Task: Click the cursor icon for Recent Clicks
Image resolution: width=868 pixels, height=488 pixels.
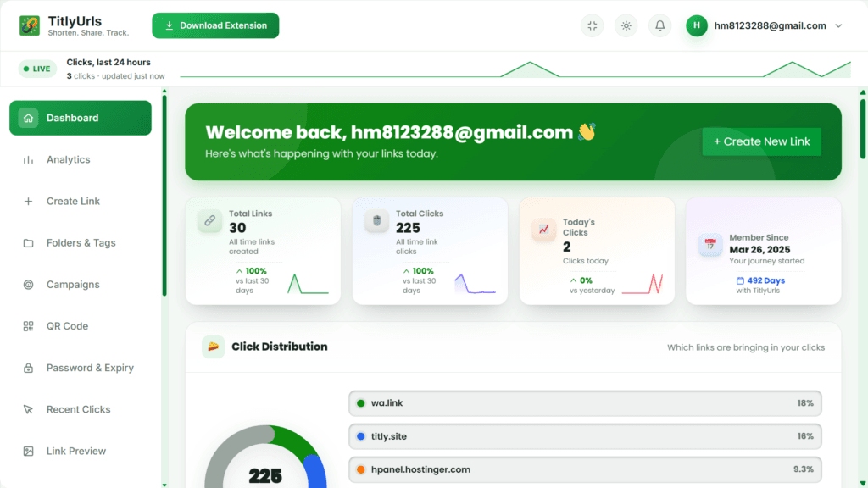Action: click(28, 409)
